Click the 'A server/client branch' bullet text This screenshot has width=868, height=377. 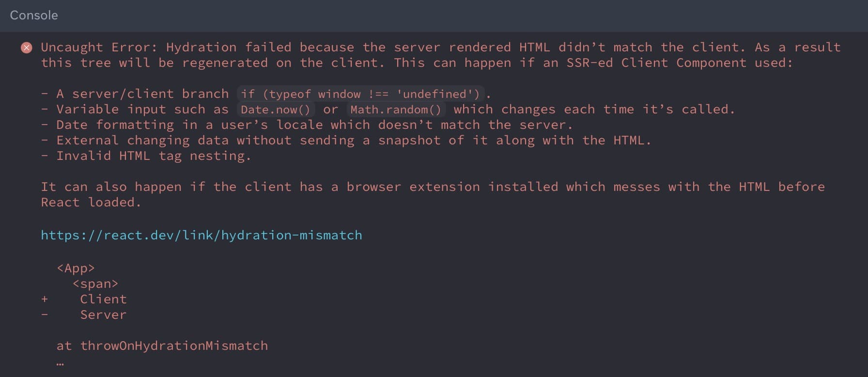tap(142, 94)
